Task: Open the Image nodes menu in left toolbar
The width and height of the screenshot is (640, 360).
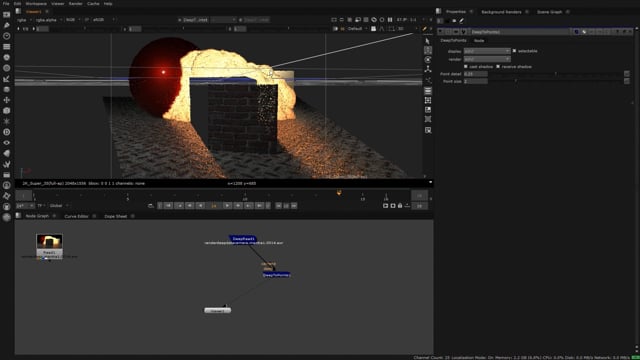Action: coord(7,15)
